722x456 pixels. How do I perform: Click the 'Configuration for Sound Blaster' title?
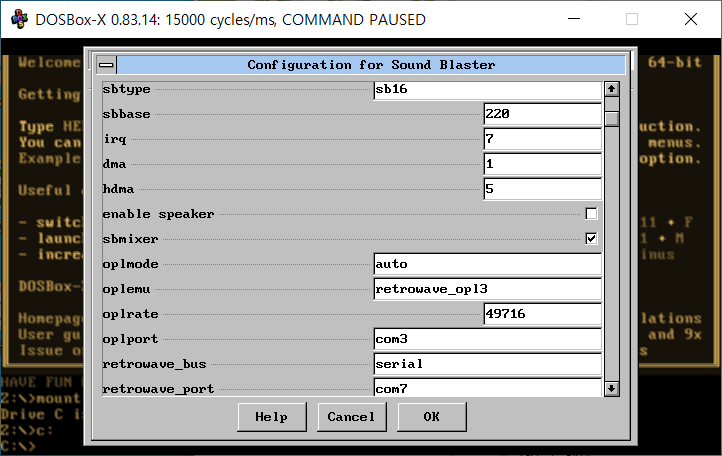[371, 65]
